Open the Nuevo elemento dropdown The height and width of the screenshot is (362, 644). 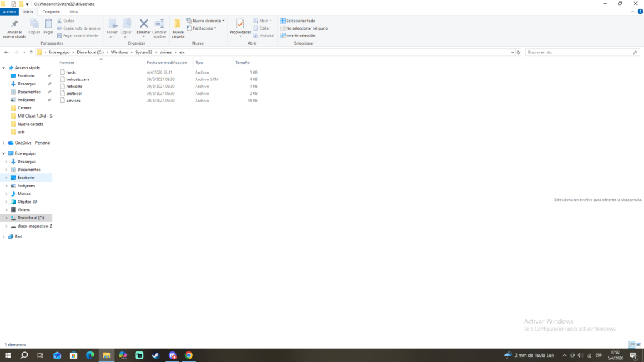click(x=205, y=21)
